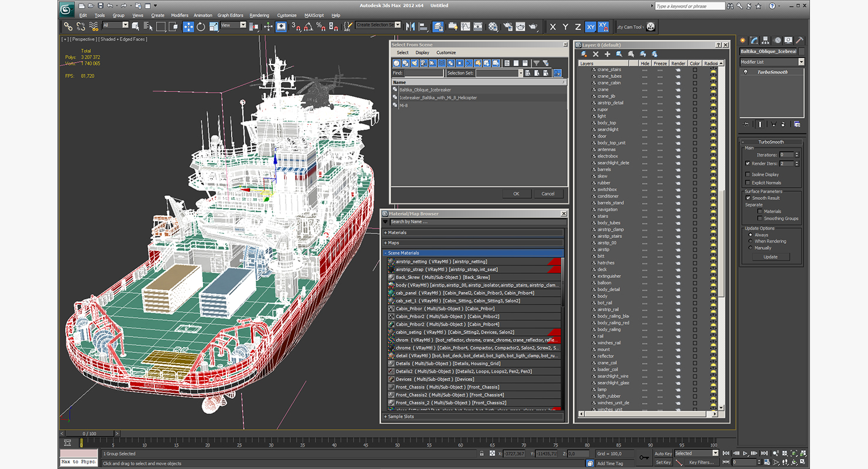Click OK in Select From Scene

pyautogui.click(x=516, y=193)
